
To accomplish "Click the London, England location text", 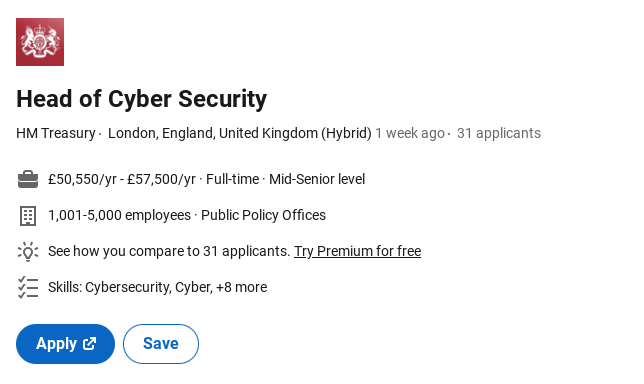I will 240,133.
